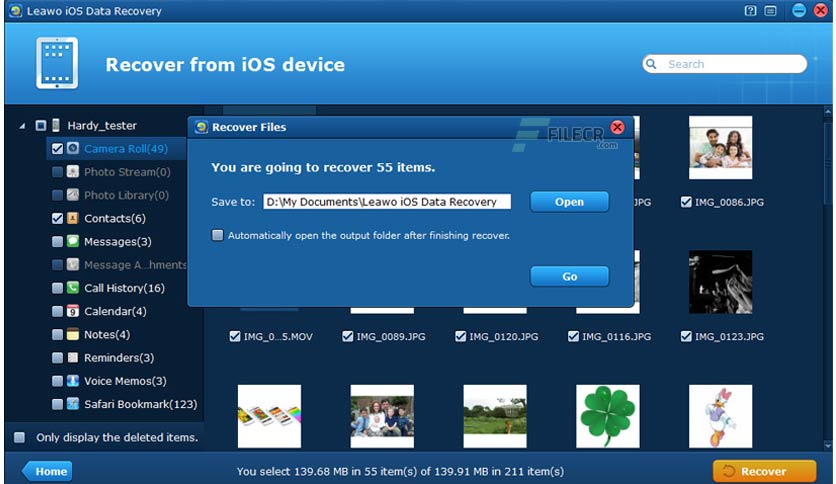Click the Messages green bubble icon
836x484 pixels.
click(73, 241)
